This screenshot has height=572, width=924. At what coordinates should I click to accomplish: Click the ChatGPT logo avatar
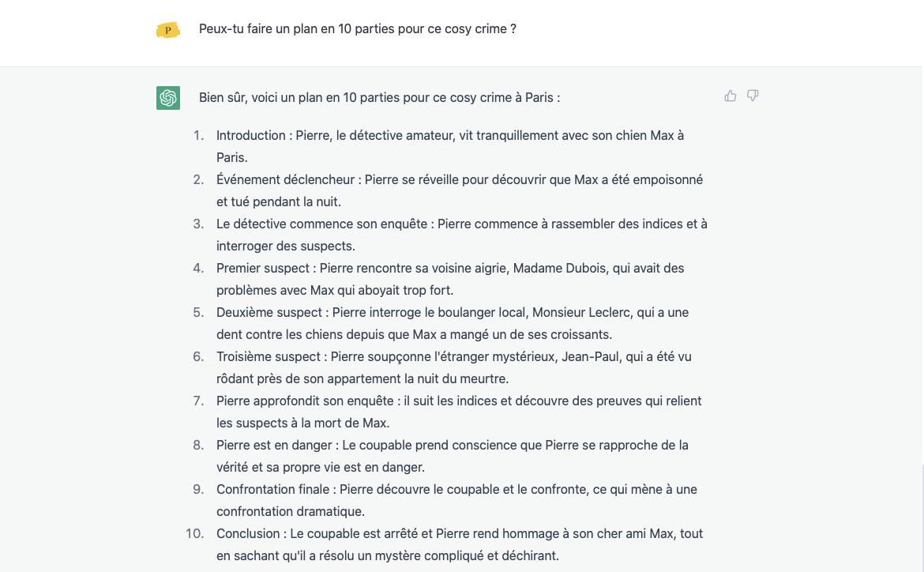click(x=168, y=98)
